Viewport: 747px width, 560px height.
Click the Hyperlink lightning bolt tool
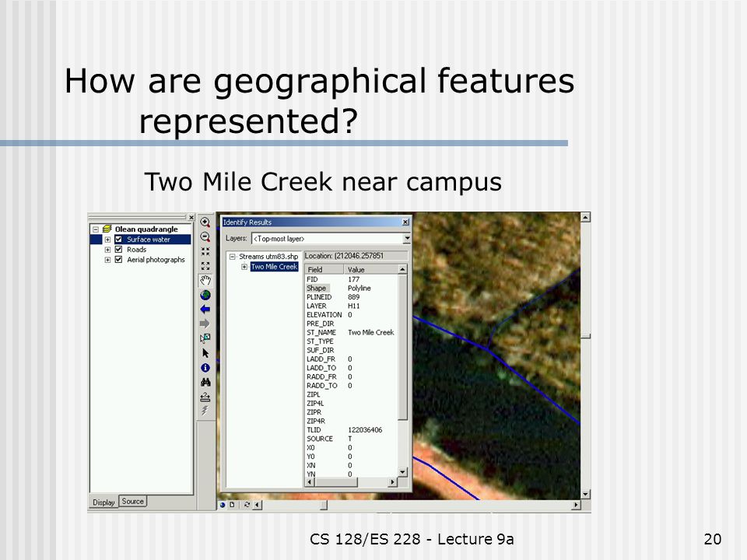tap(205, 411)
